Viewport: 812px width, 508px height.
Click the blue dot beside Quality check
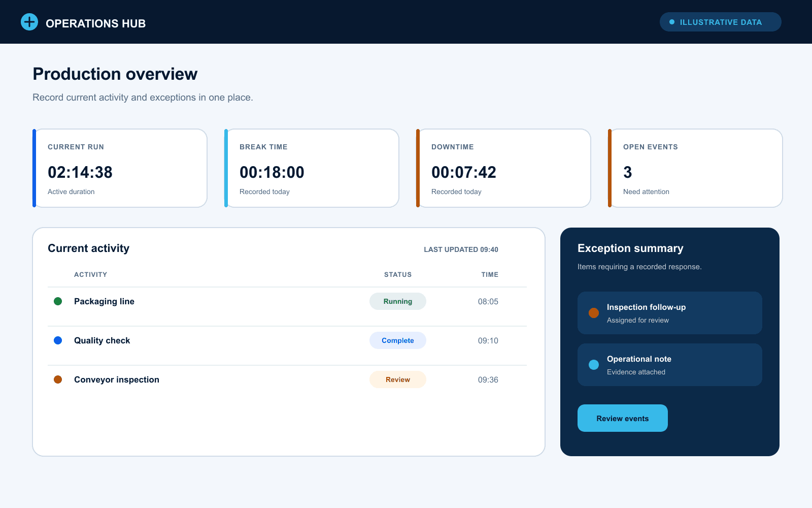coord(58,340)
